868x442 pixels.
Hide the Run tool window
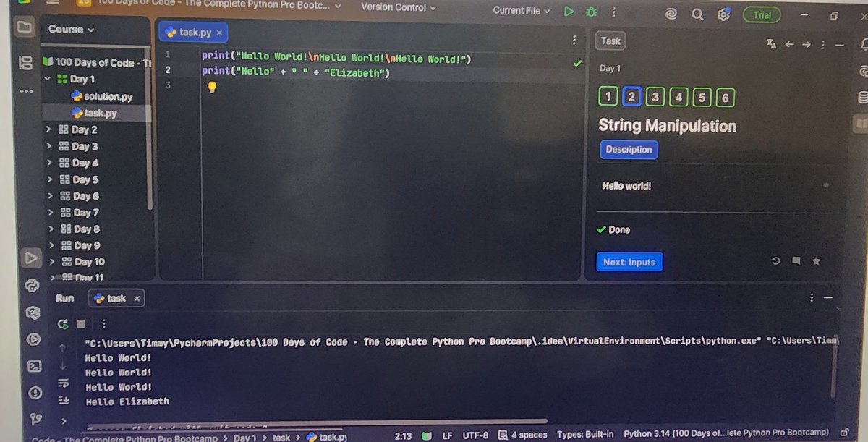pos(829,297)
